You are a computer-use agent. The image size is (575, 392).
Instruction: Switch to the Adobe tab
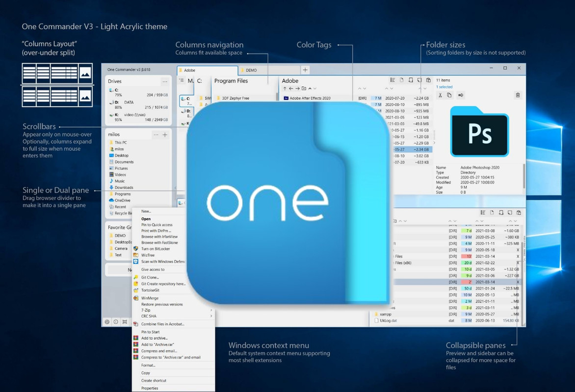tap(208, 71)
